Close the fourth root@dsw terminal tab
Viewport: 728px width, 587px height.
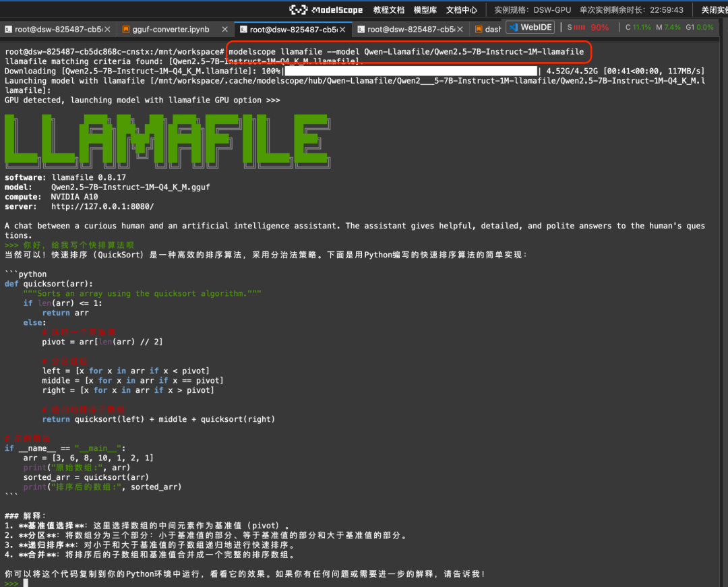pos(460,29)
